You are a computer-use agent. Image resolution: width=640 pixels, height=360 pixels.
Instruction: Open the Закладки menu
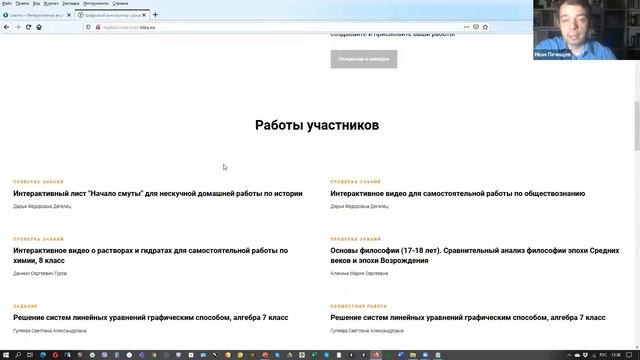[71, 3]
